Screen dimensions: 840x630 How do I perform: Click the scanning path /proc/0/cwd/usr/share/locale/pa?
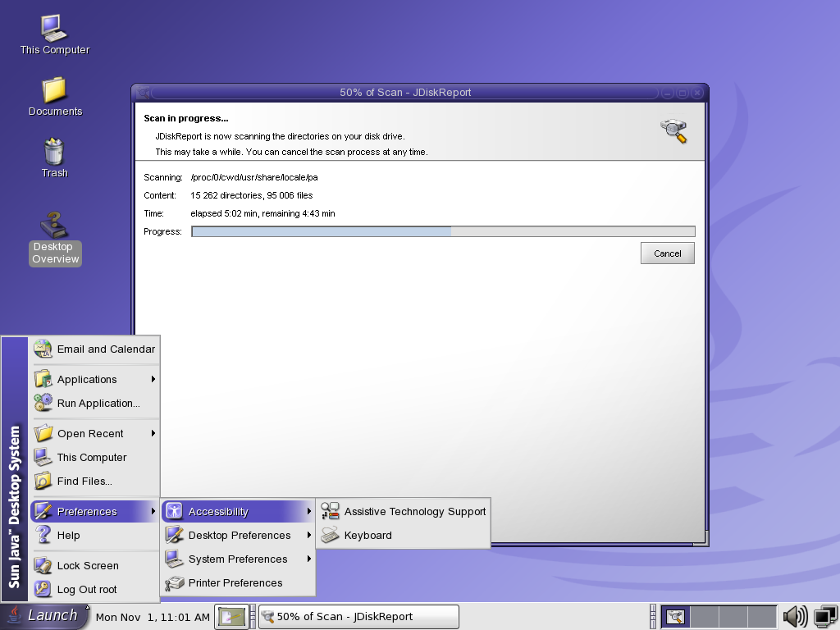(254, 177)
